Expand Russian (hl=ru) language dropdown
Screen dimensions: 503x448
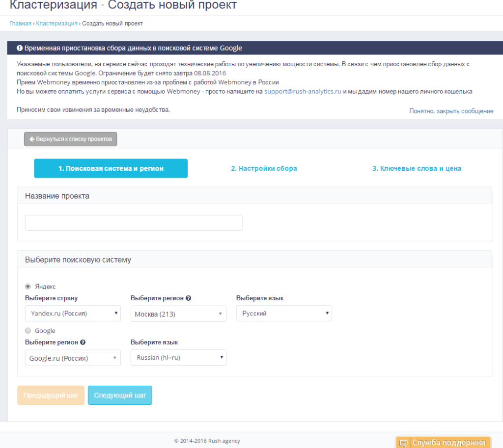click(178, 357)
